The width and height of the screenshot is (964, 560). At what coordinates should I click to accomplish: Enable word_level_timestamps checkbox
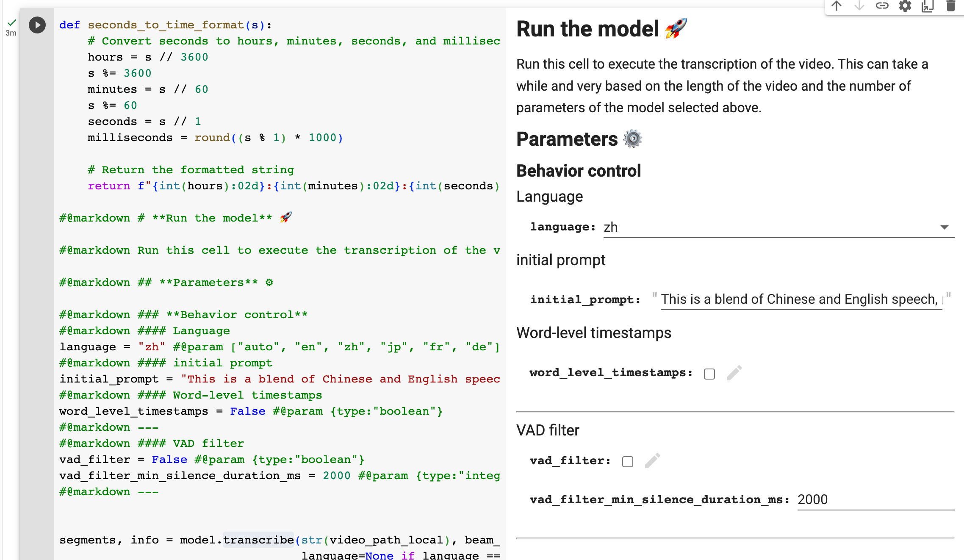pyautogui.click(x=709, y=374)
